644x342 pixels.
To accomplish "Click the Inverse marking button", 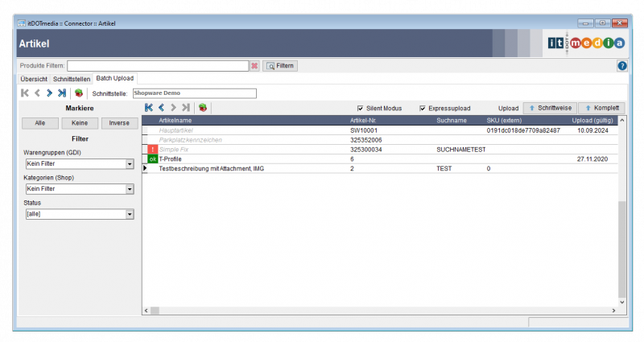I will pos(119,123).
